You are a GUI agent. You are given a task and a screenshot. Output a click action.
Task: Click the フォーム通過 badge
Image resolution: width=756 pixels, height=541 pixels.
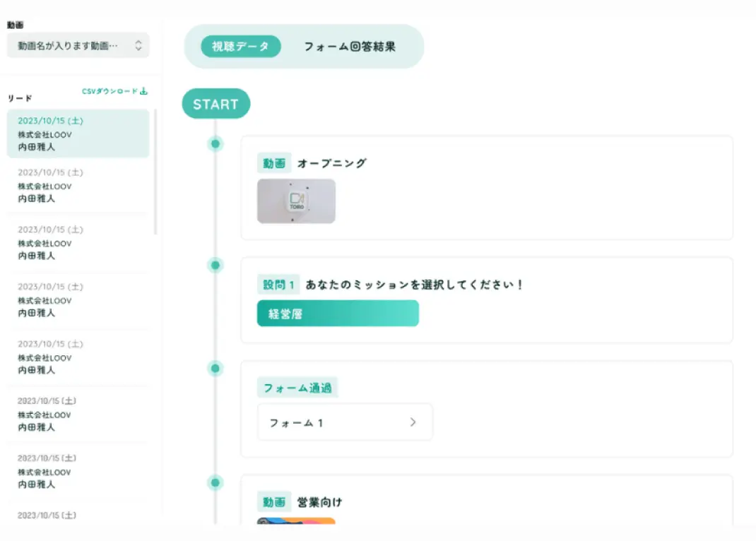coord(297,387)
